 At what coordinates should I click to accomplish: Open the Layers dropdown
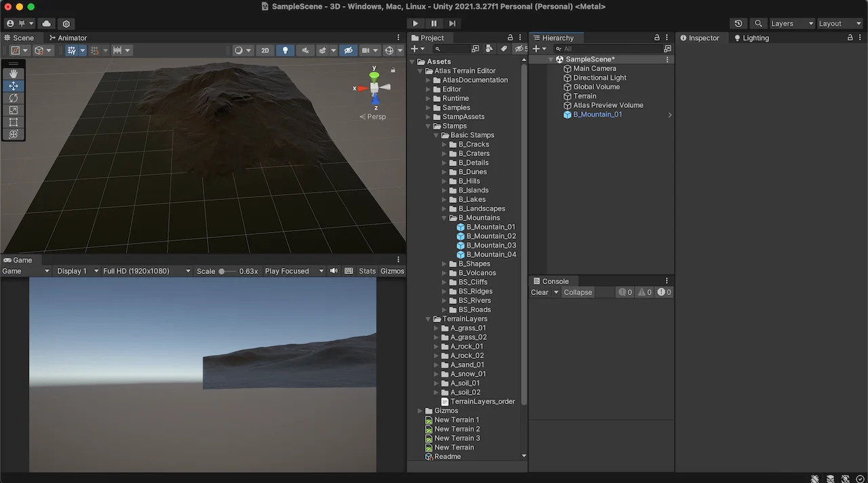791,24
